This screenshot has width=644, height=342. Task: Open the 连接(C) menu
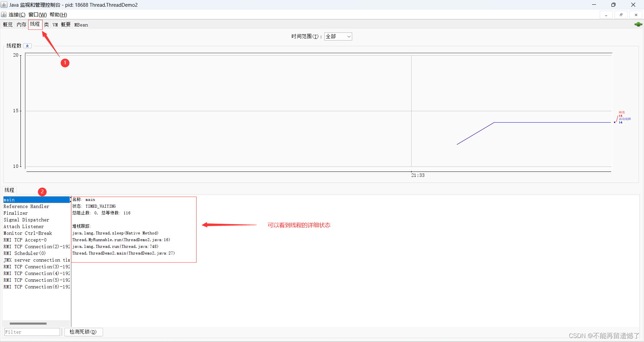17,15
